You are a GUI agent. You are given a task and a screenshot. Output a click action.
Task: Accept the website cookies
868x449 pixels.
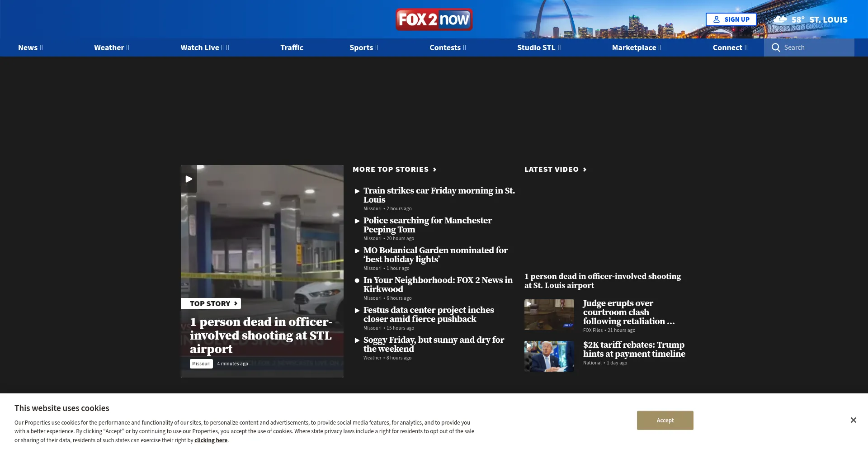[x=665, y=420]
